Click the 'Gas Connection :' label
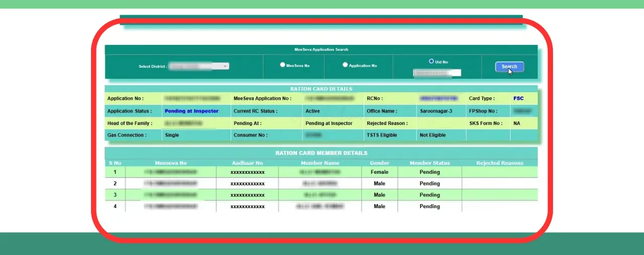 point(127,135)
